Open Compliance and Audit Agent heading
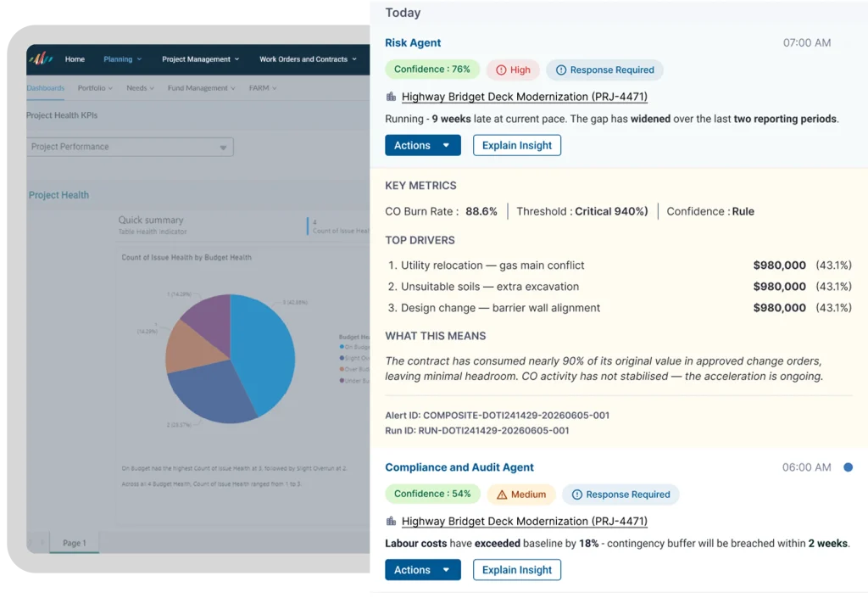Image resolution: width=868 pixels, height=598 pixels. coord(459,467)
